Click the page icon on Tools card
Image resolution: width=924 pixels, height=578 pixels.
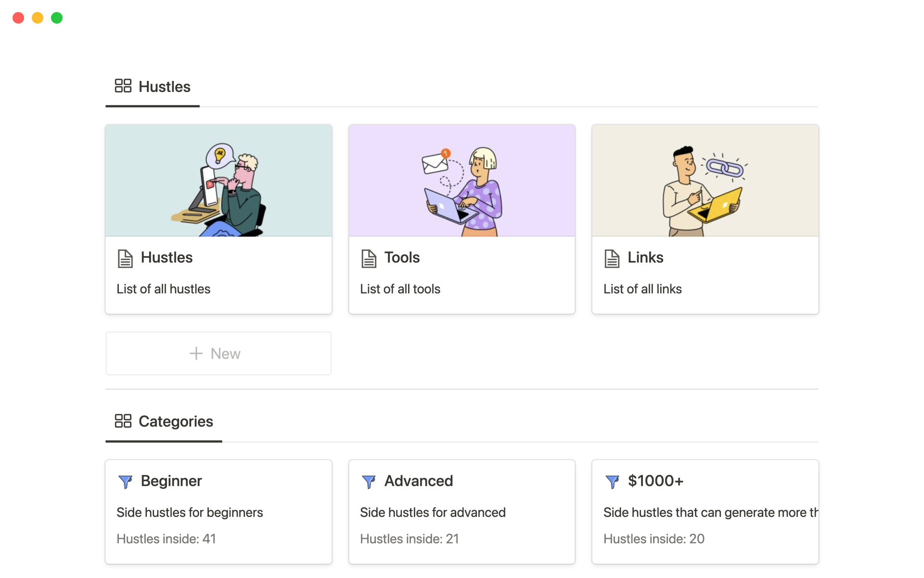[369, 258]
